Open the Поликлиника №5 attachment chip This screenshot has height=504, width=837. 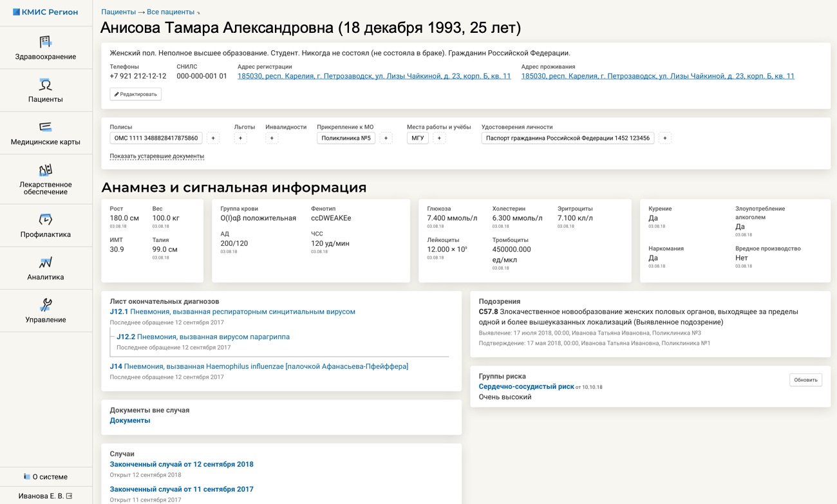tap(346, 138)
